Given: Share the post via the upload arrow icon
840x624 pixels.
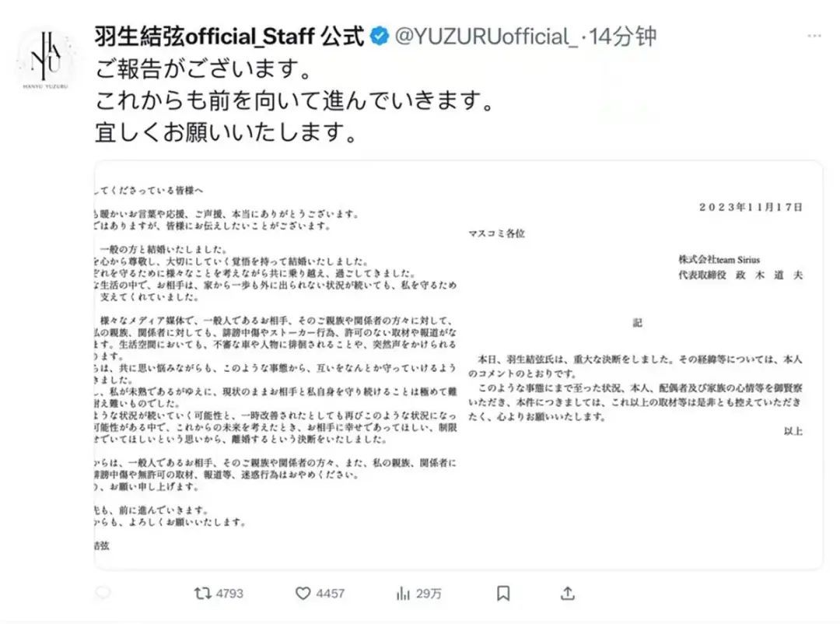Looking at the screenshot, I should [x=567, y=593].
